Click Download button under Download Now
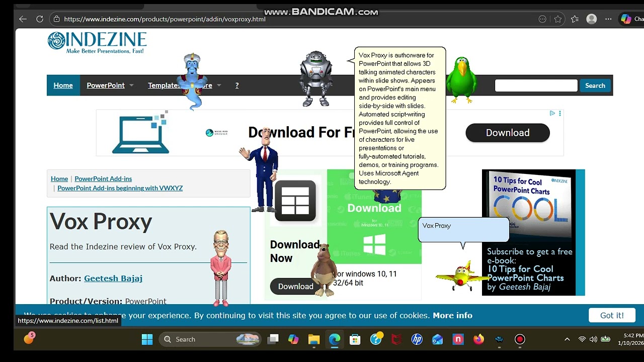The image size is (644, 362). [x=296, y=286]
